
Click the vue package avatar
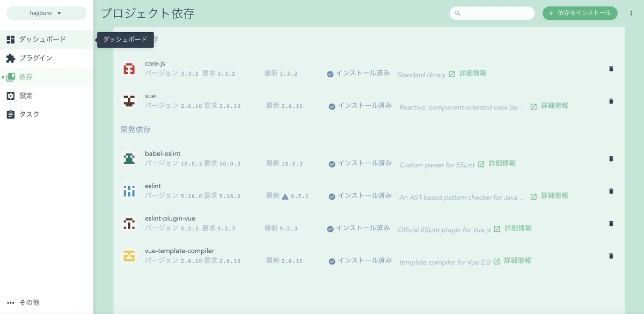click(x=129, y=101)
